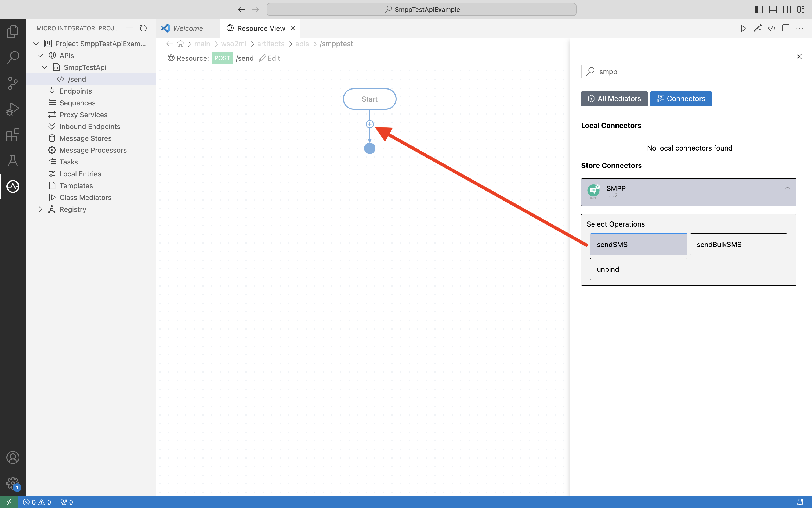Select the All Mediators tab
Image resolution: width=812 pixels, height=508 pixels.
pos(614,99)
